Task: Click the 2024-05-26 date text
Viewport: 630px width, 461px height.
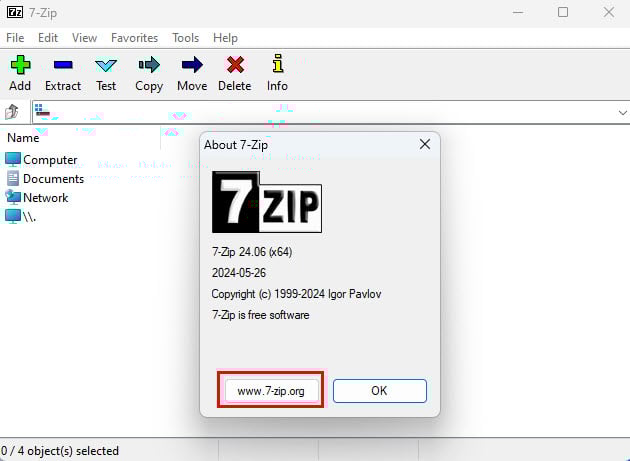Action: click(x=239, y=273)
